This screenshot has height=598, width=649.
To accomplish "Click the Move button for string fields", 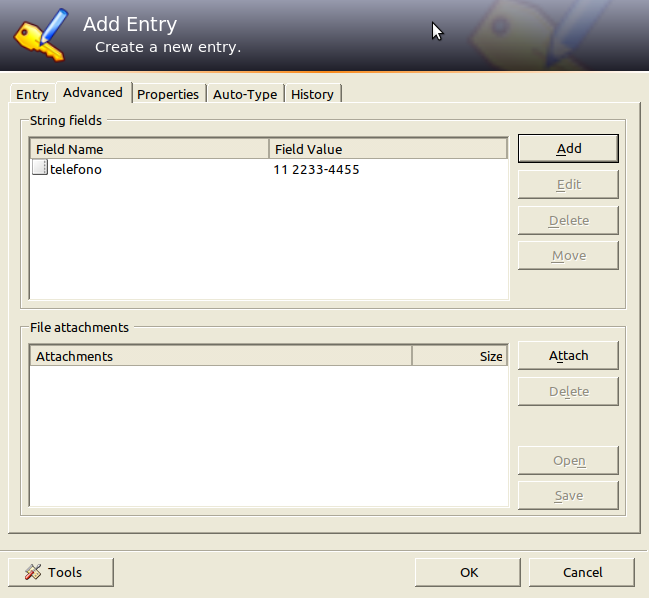I will pyautogui.click(x=568, y=255).
